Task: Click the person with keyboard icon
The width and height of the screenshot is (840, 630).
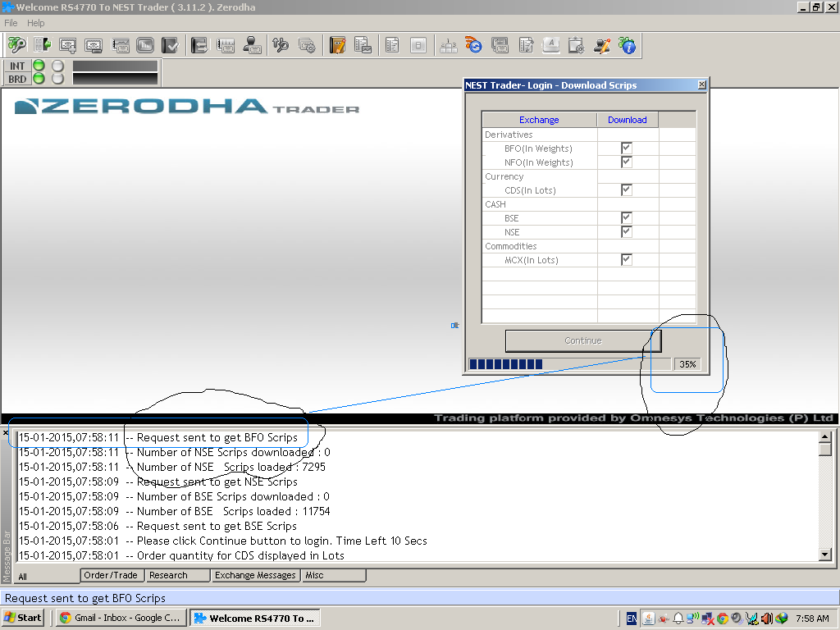Action: click(252, 46)
